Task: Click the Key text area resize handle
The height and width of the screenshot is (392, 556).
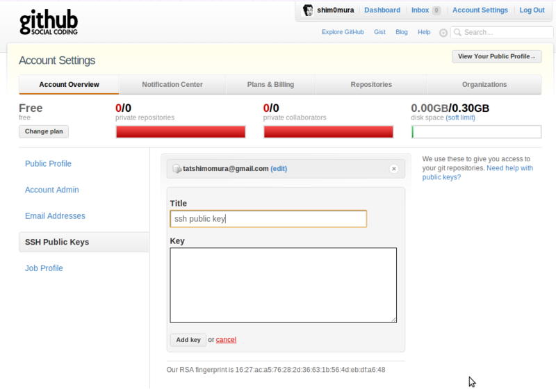Action: tap(393, 320)
